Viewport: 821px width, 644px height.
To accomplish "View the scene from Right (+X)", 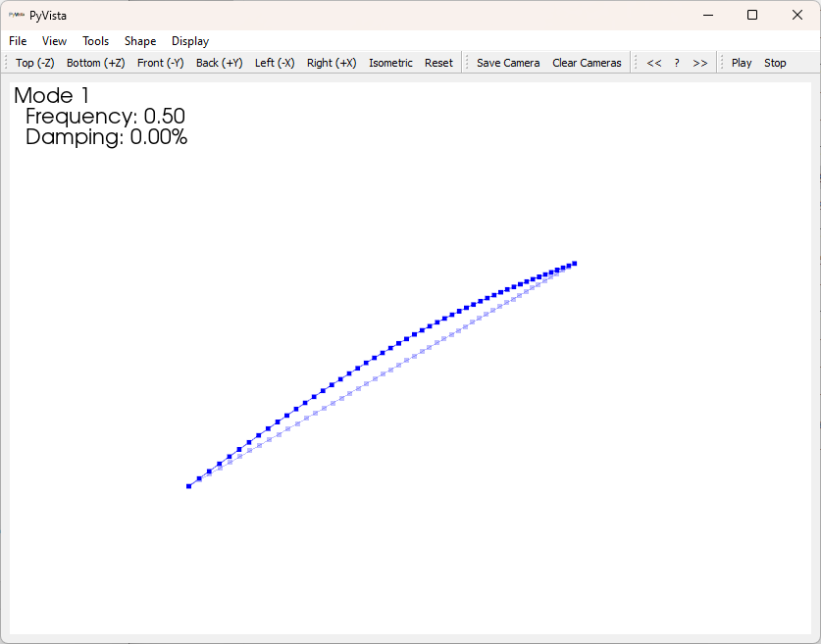I will pos(331,62).
